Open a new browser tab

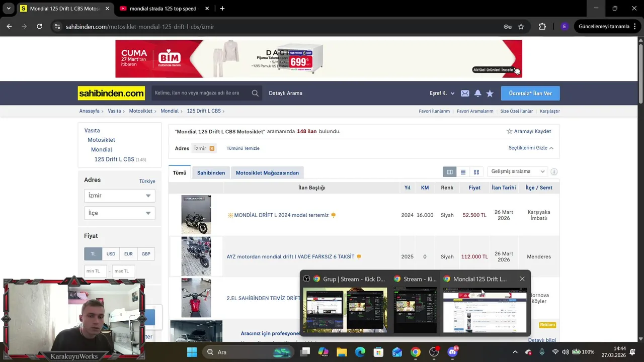[222, 9]
